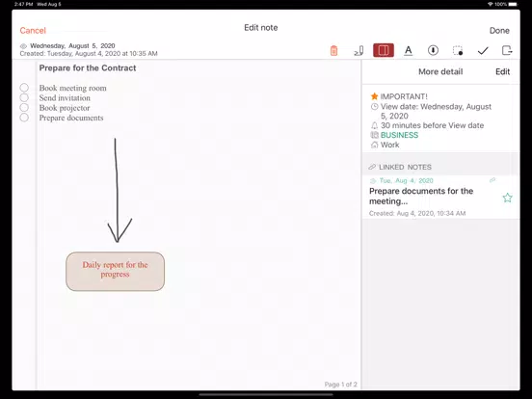532x399 pixels.
Task: Tap the notebook icon beside BUSINESS
Action: click(374, 135)
